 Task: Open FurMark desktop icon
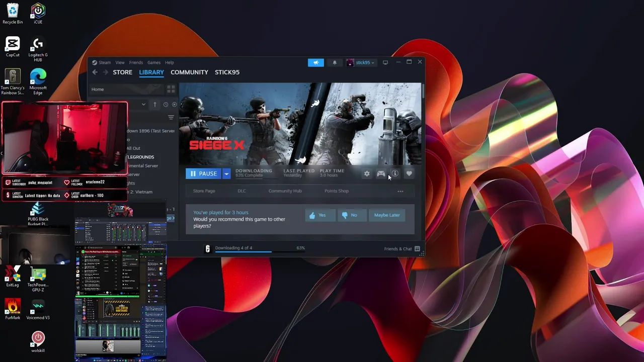pos(13,310)
